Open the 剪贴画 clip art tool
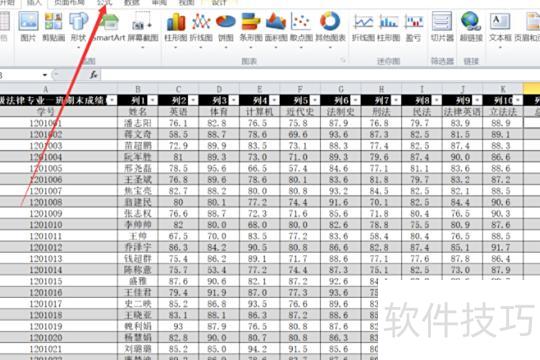This screenshot has width=540, height=360. tap(53, 27)
